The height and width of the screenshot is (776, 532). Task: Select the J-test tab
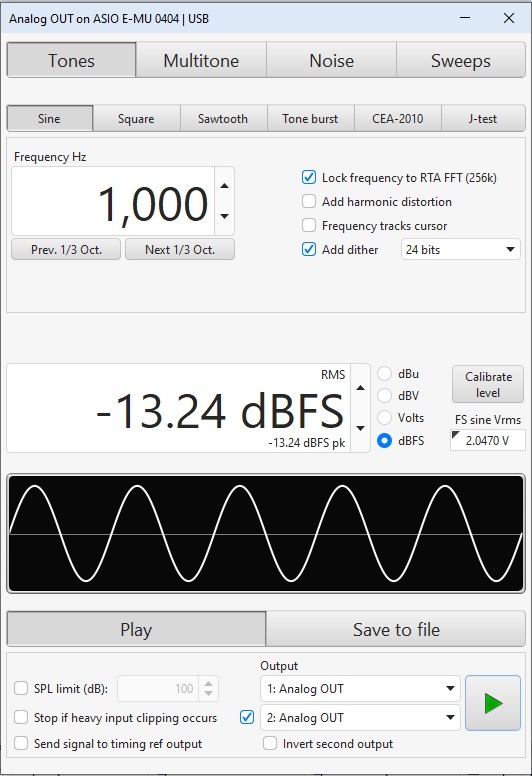click(483, 119)
